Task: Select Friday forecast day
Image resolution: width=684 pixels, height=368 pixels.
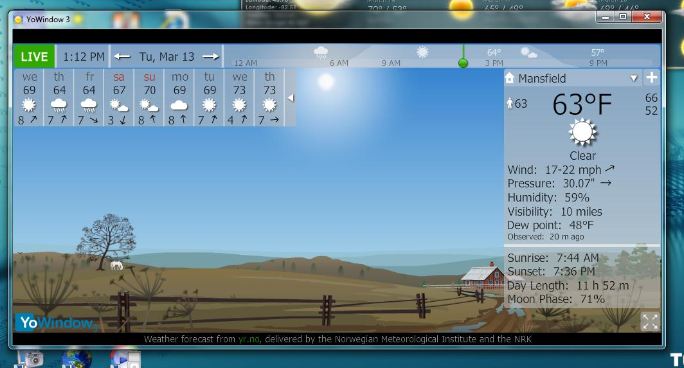Action: pyautogui.click(x=89, y=98)
